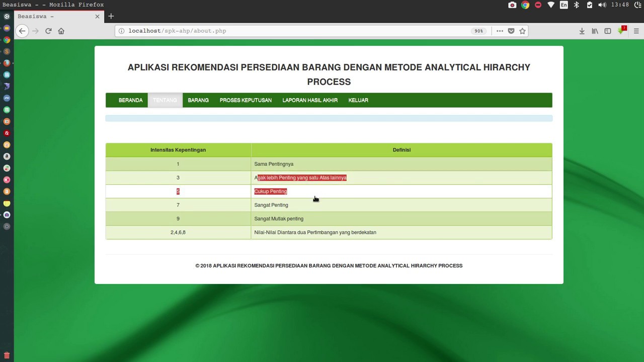644x362 pixels.
Task: Toggle the Firefox sidebar icon
Action: tap(608, 31)
